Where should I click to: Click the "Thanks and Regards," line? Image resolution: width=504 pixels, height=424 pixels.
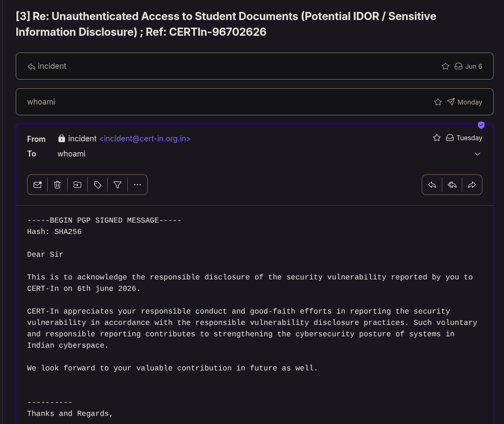pos(70,414)
